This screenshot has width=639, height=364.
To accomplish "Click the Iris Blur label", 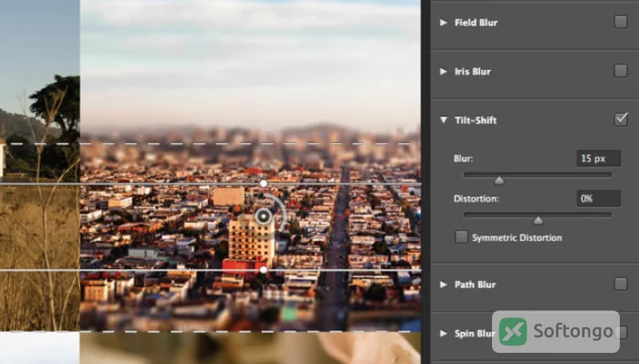I will (473, 71).
